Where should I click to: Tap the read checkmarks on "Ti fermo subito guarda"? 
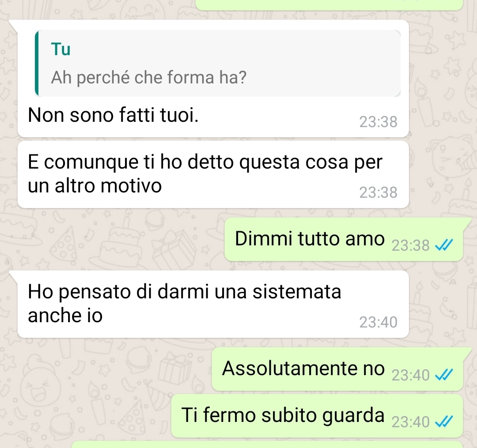pos(444,421)
